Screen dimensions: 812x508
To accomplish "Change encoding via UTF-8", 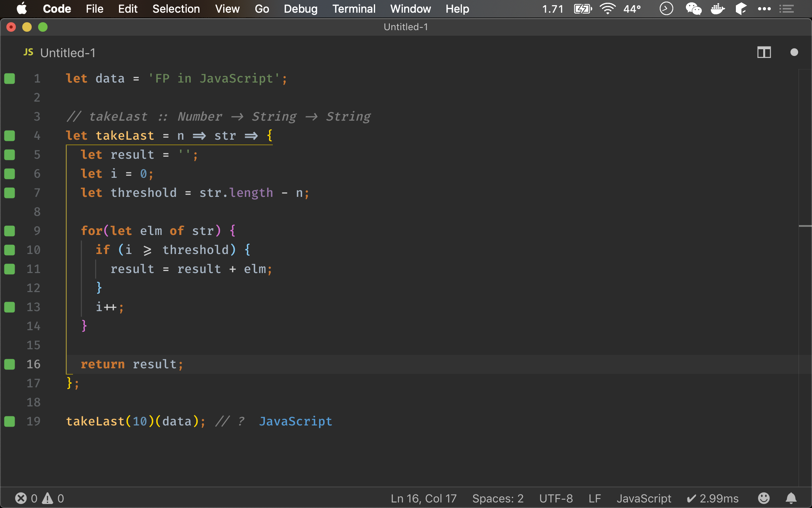I will 556,498.
